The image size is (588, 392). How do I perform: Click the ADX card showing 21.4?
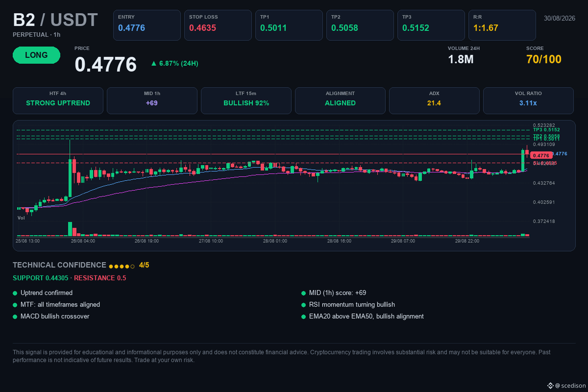tap(434, 100)
